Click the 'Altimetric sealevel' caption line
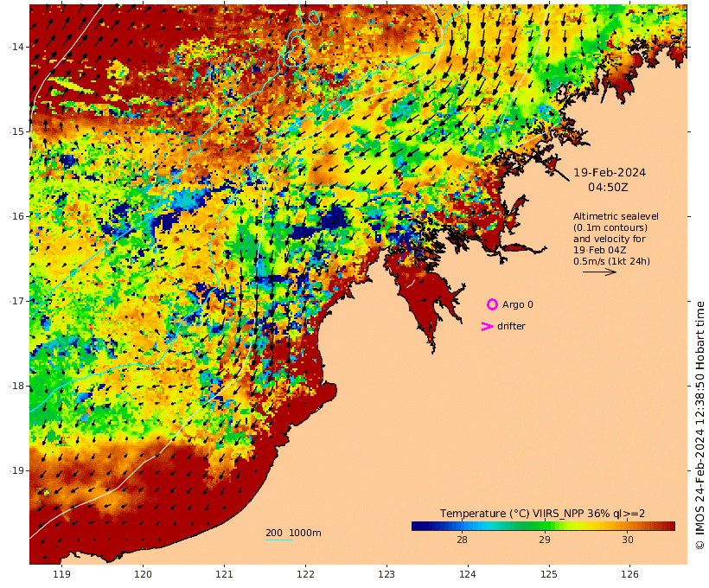Viewport: 709px width, 588px height. tap(616, 216)
